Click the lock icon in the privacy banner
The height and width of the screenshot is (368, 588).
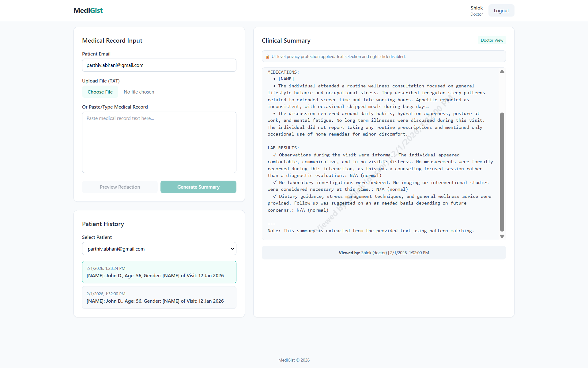pos(268,56)
